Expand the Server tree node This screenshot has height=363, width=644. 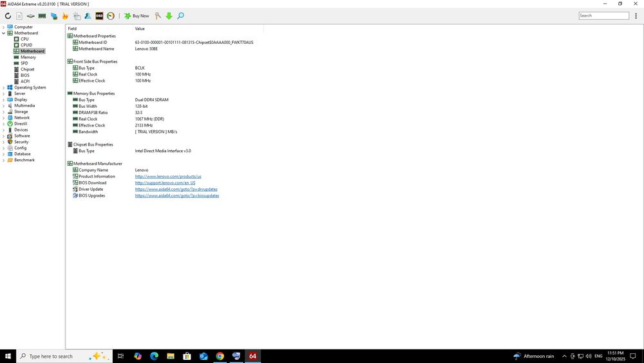tap(4, 93)
